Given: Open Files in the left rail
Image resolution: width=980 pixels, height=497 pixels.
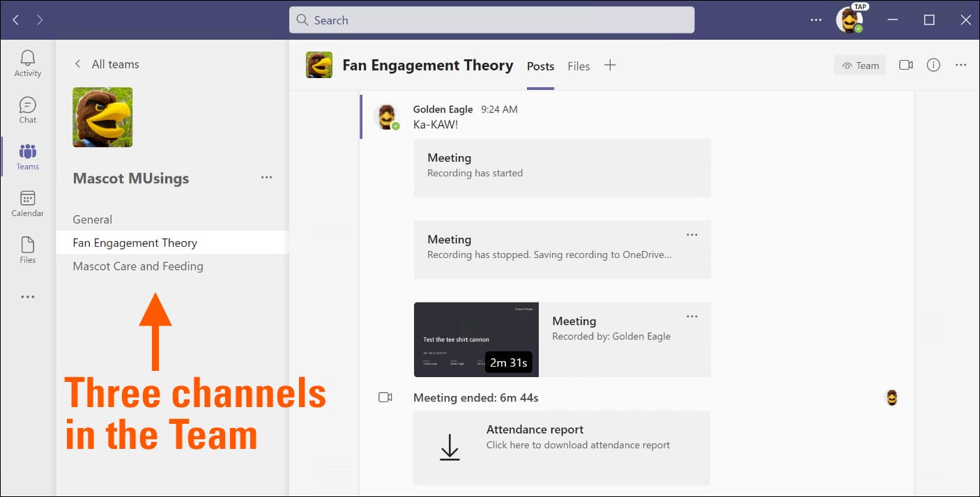Looking at the screenshot, I should [28, 250].
